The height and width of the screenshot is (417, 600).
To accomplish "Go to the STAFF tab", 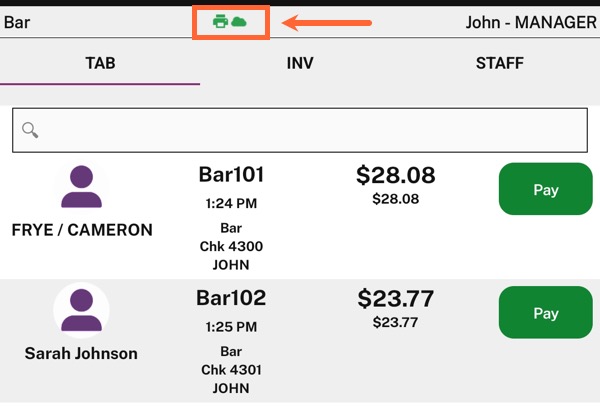I will pyautogui.click(x=500, y=63).
